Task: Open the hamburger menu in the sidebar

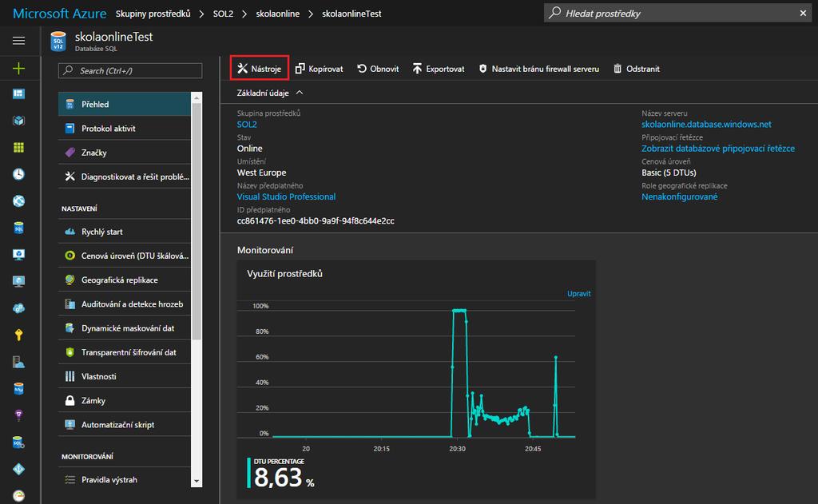Action: [19, 40]
